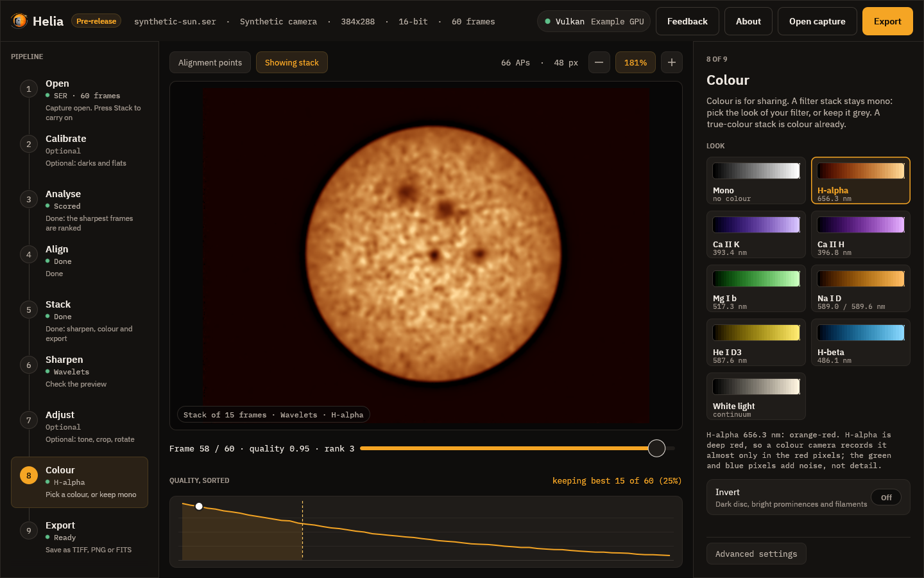The image size is (924, 578).
Task: Expand Advanced settings
Action: [x=757, y=554]
